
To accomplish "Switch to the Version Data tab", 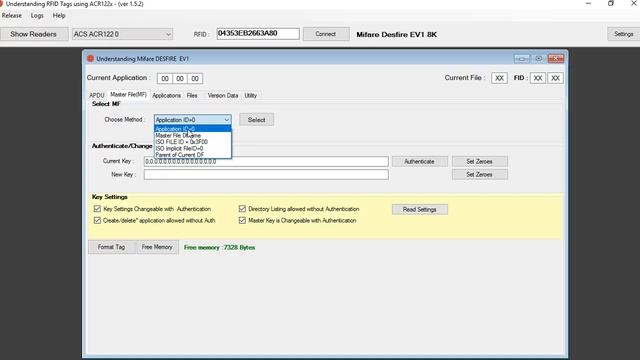I will 223,96.
